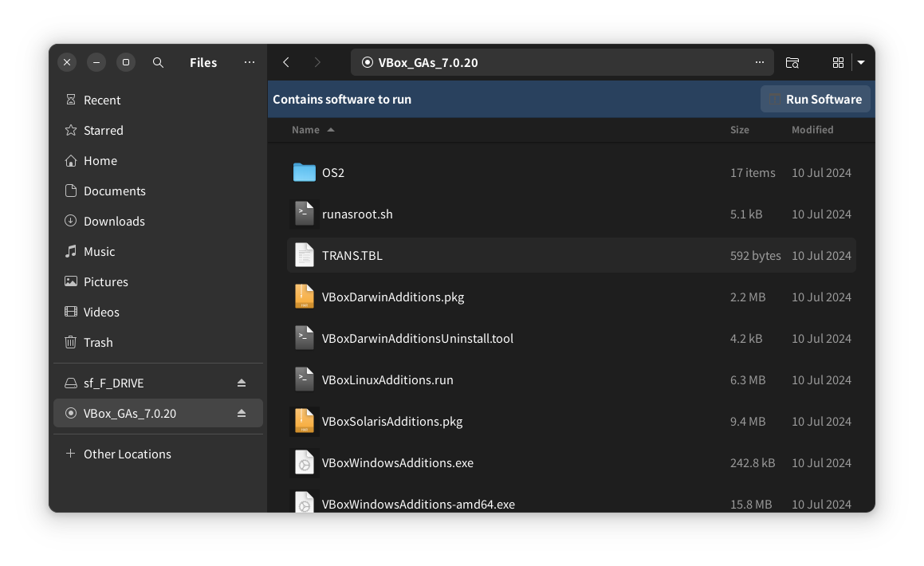Viewport: 924px width, 566px height.
Task: Click the 5.1 kB size value
Action: pyautogui.click(x=746, y=214)
